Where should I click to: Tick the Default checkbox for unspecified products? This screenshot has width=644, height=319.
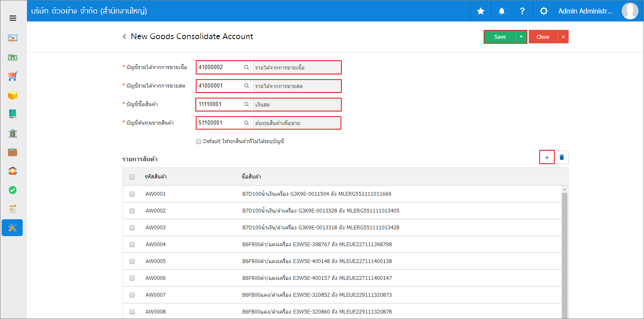(199, 141)
